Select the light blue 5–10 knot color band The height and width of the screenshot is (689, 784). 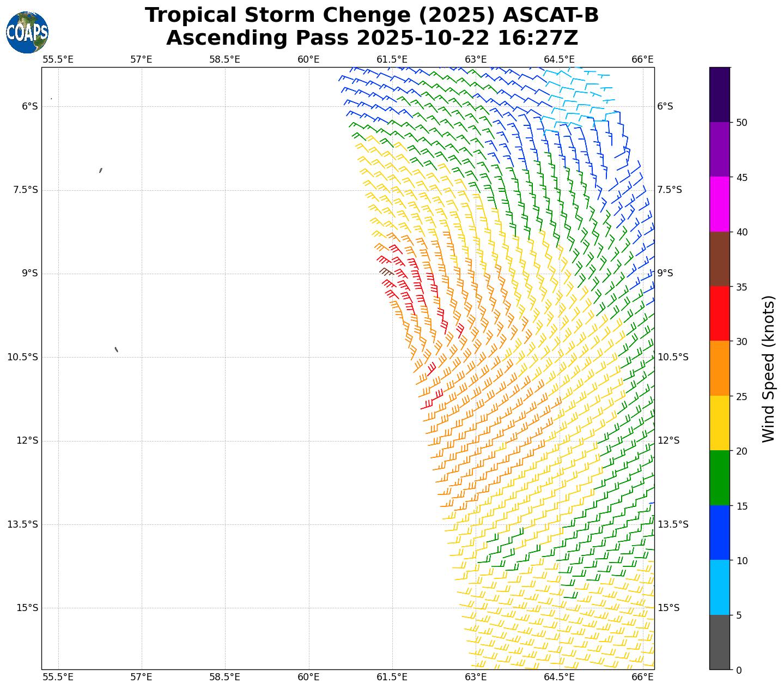[x=719, y=587]
